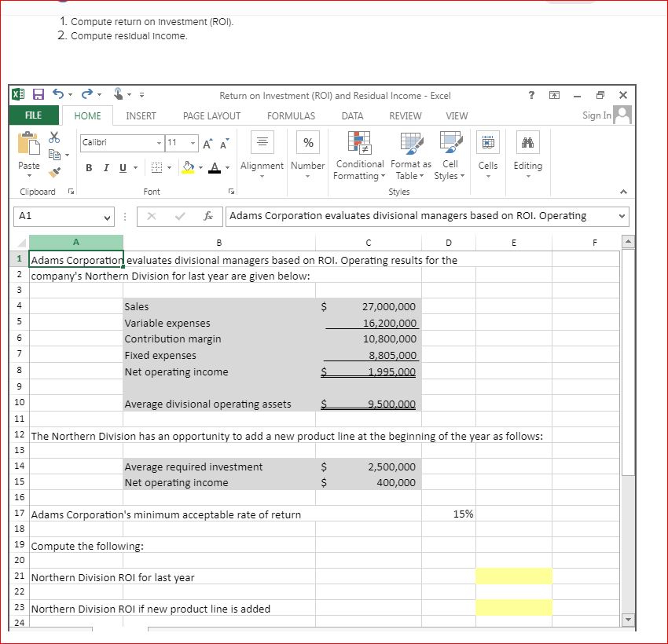Image resolution: width=668 pixels, height=644 pixels.
Task: Activate the Format Painter brush
Action: (x=54, y=172)
